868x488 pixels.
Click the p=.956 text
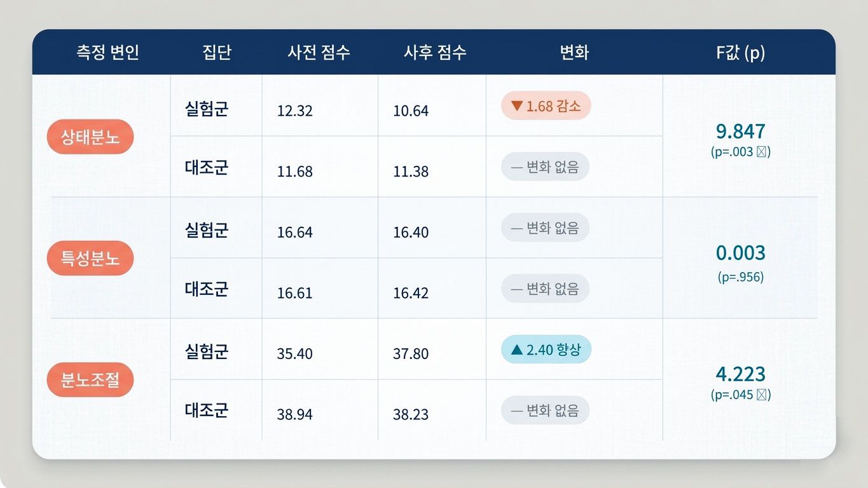(x=741, y=277)
